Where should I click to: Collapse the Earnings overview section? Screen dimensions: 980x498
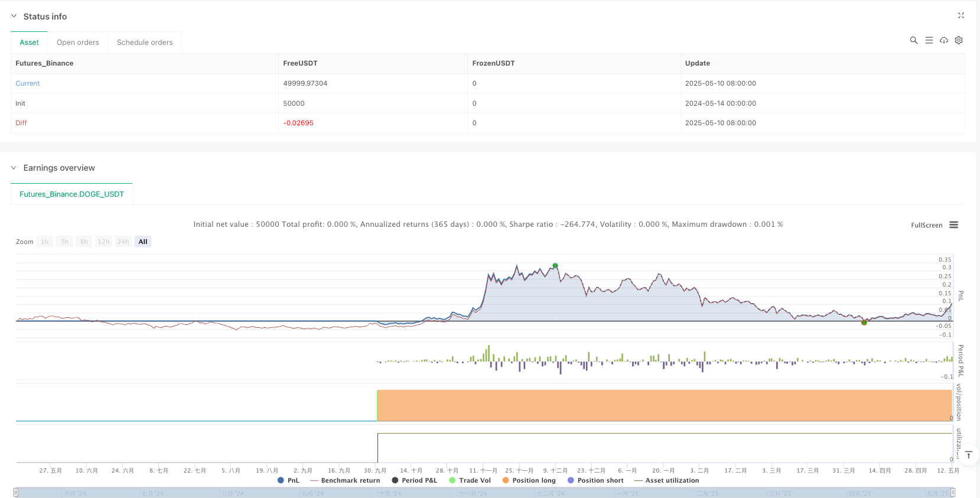tap(14, 168)
